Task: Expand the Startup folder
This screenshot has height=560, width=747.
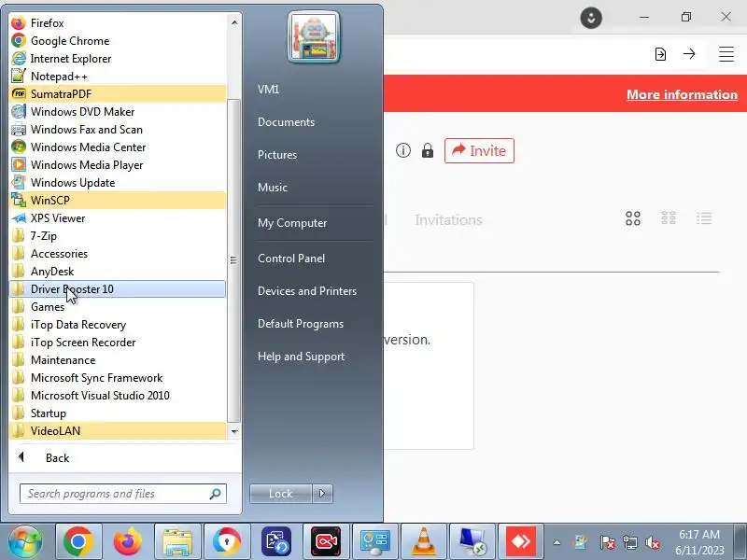Action: pos(118,413)
